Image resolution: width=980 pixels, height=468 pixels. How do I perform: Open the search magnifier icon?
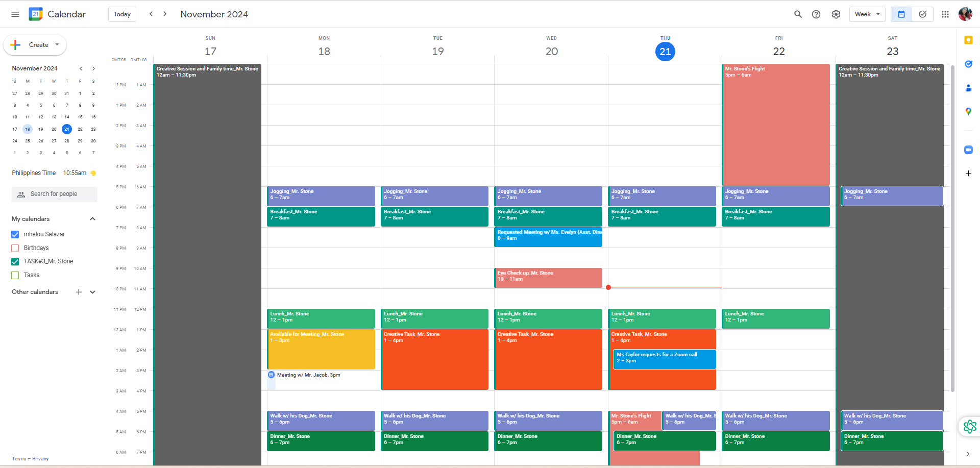point(798,14)
